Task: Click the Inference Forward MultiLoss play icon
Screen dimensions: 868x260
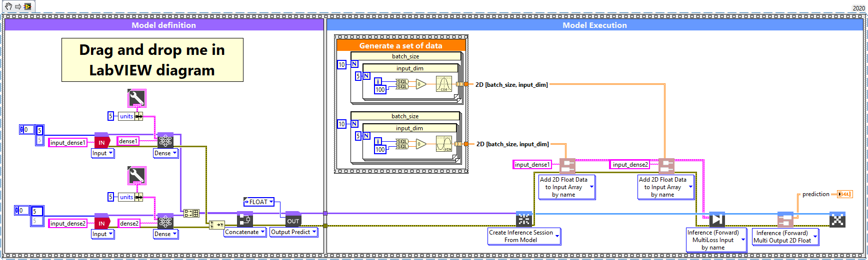Action: [716, 220]
